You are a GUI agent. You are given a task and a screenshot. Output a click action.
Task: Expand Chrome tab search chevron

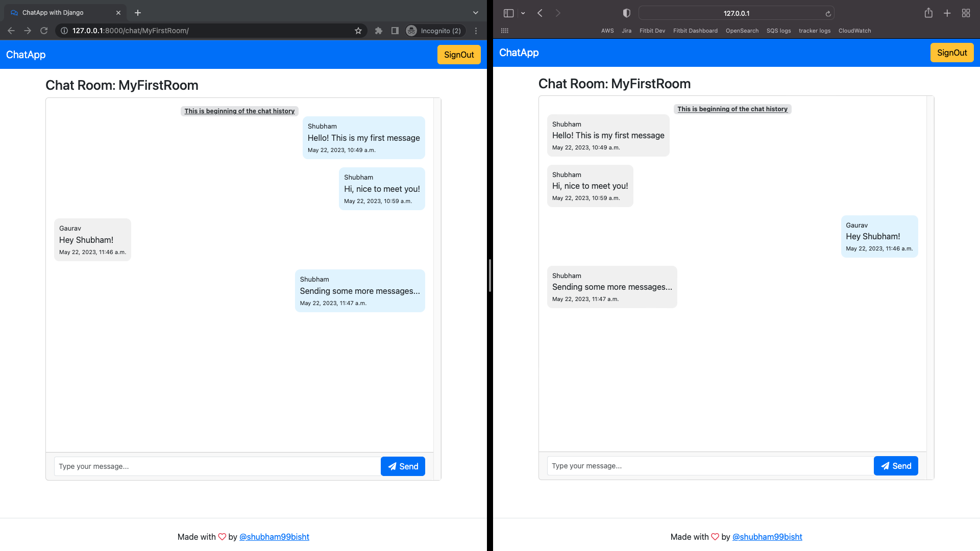tap(476, 13)
